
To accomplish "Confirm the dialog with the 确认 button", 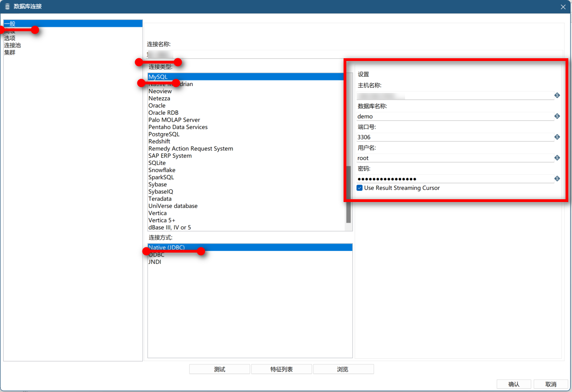I will pos(513,384).
